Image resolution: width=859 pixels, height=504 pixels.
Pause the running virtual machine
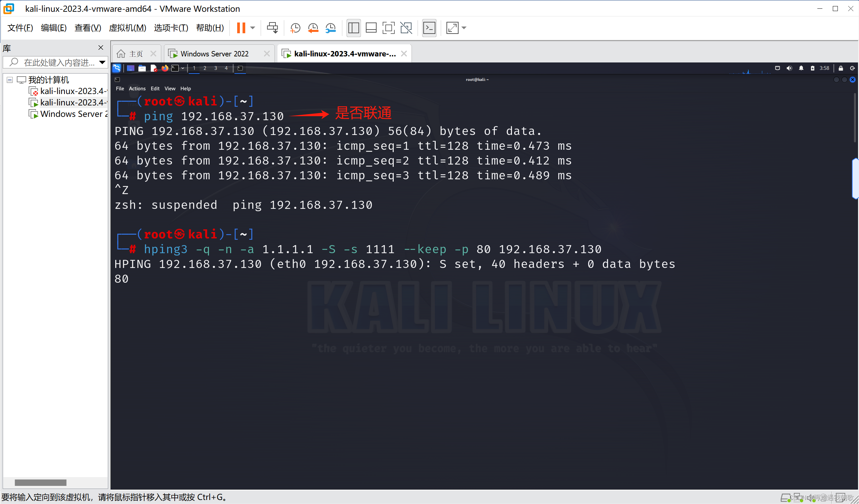click(x=242, y=28)
